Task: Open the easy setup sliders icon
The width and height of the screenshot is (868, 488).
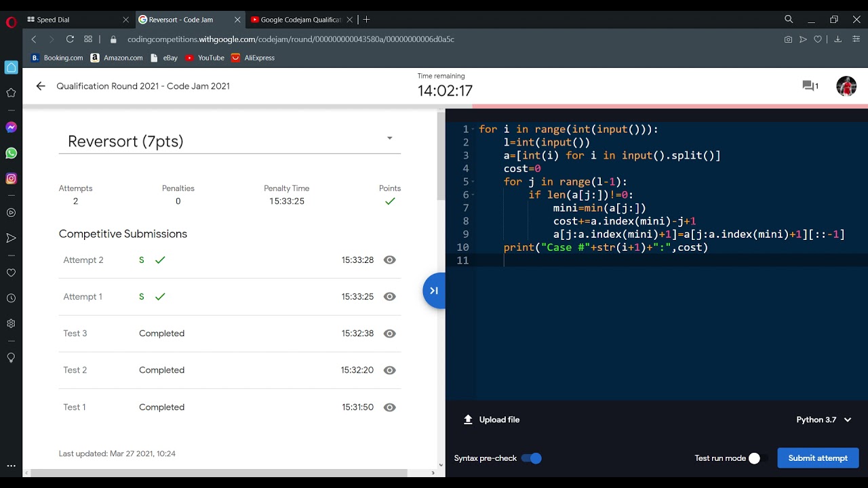Action: click(856, 39)
